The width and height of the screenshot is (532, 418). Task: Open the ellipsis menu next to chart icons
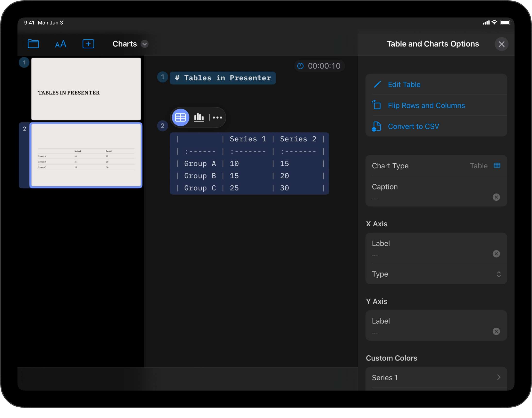pyautogui.click(x=217, y=118)
